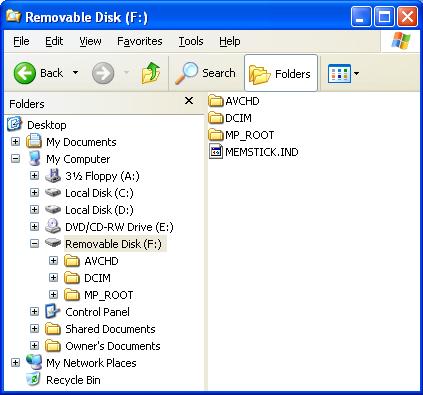This screenshot has height=395, width=423.
Task: Maximize the Removable Disk (F:) window
Action: (x=384, y=17)
